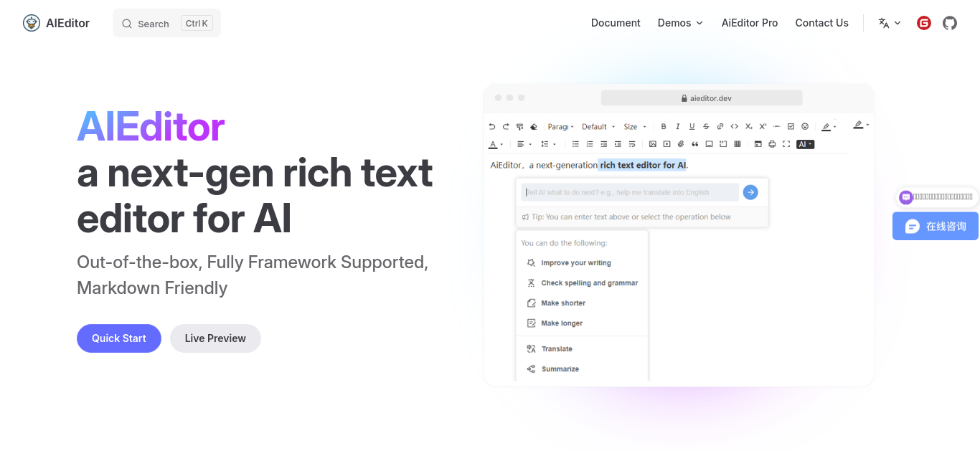Open the emoji picker icon
This screenshot has height=451, width=980.
click(805, 127)
